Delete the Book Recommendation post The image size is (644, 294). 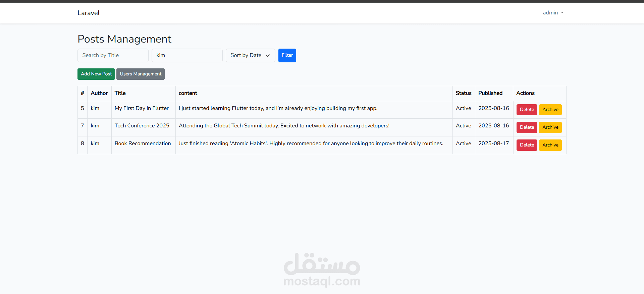pyautogui.click(x=527, y=145)
